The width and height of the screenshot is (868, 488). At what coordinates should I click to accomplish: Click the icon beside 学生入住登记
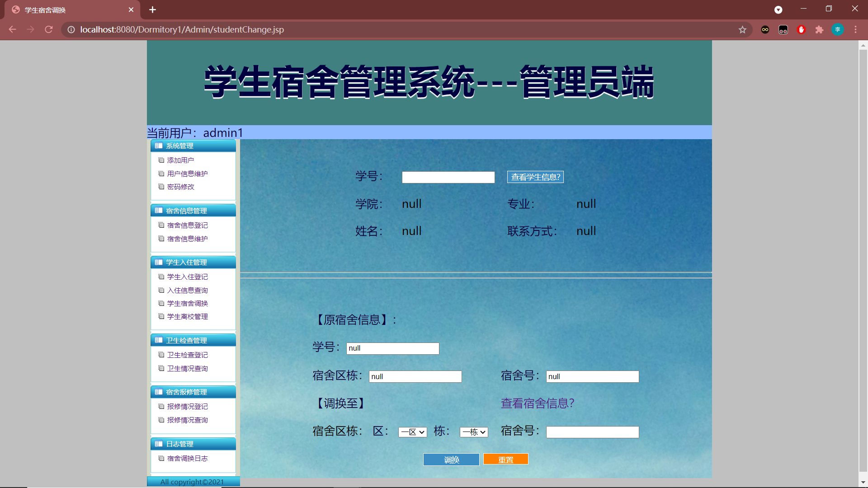161,277
